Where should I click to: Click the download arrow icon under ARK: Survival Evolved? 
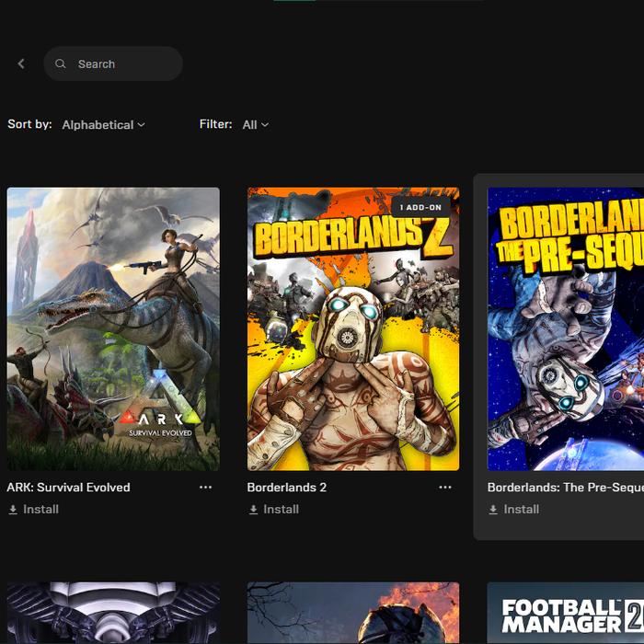(13, 510)
